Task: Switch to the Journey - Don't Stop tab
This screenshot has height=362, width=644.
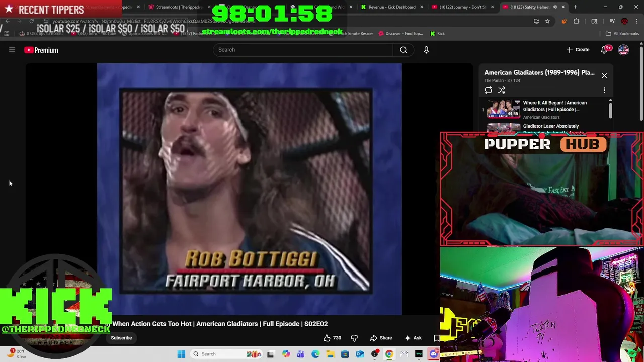Action: click(x=463, y=7)
